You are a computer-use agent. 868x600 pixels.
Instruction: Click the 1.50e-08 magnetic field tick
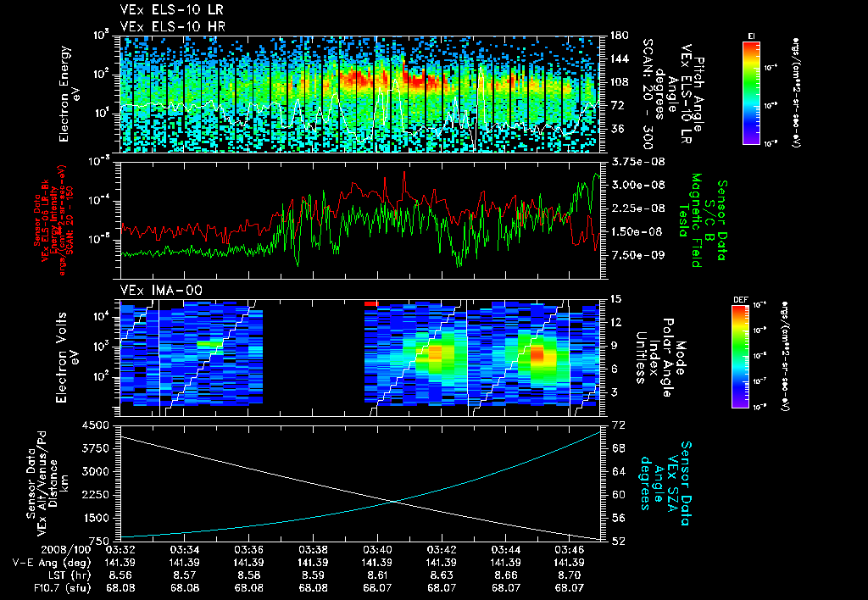coord(637,232)
